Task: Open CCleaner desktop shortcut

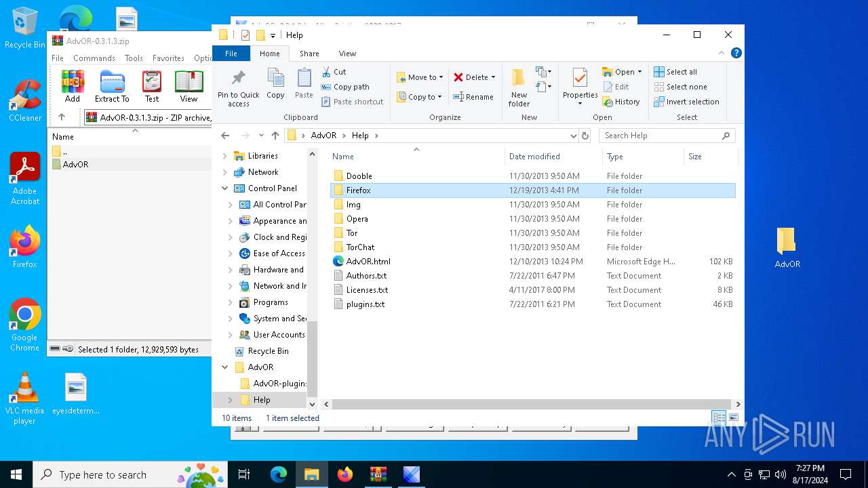Action: click(24, 100)
